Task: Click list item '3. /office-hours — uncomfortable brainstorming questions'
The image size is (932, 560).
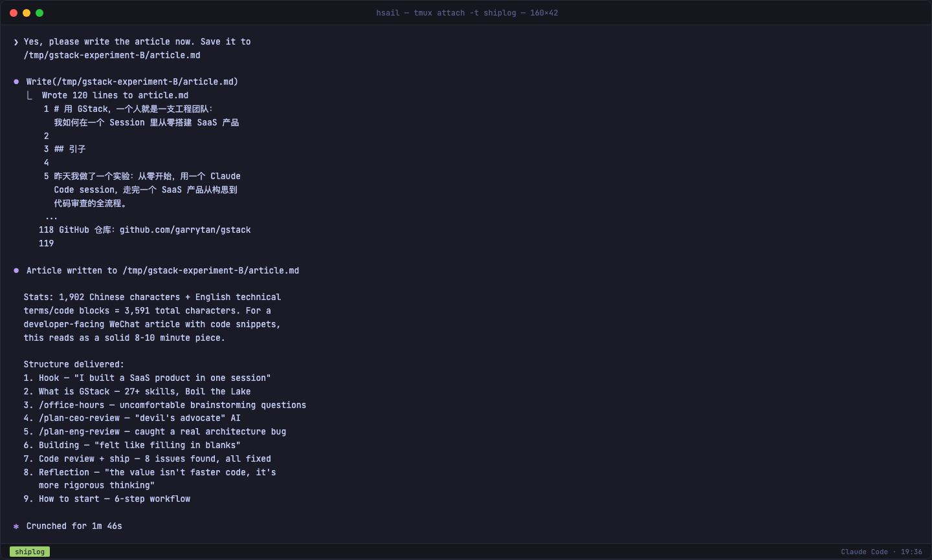Action: pyautogui.click(x=165, y=405)
